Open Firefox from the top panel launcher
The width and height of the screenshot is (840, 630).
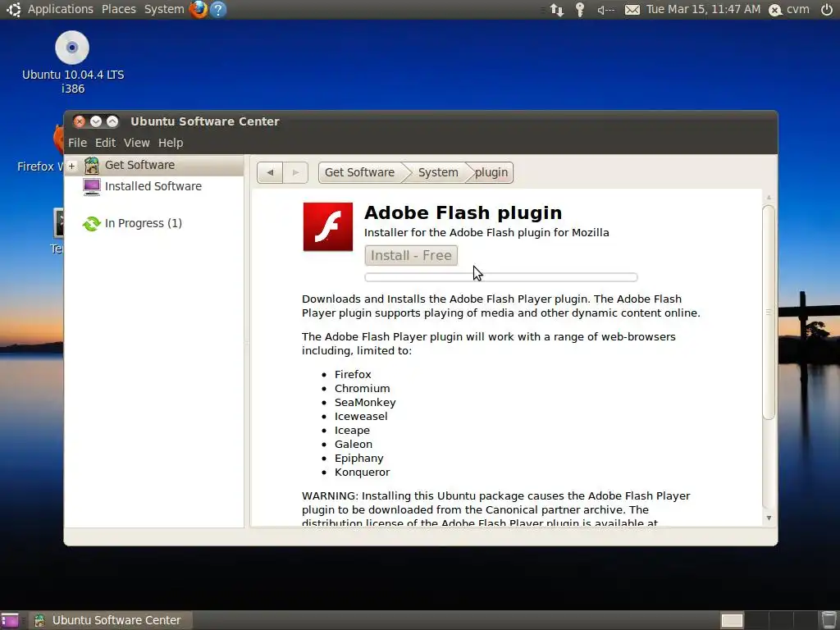pos(199,9)
